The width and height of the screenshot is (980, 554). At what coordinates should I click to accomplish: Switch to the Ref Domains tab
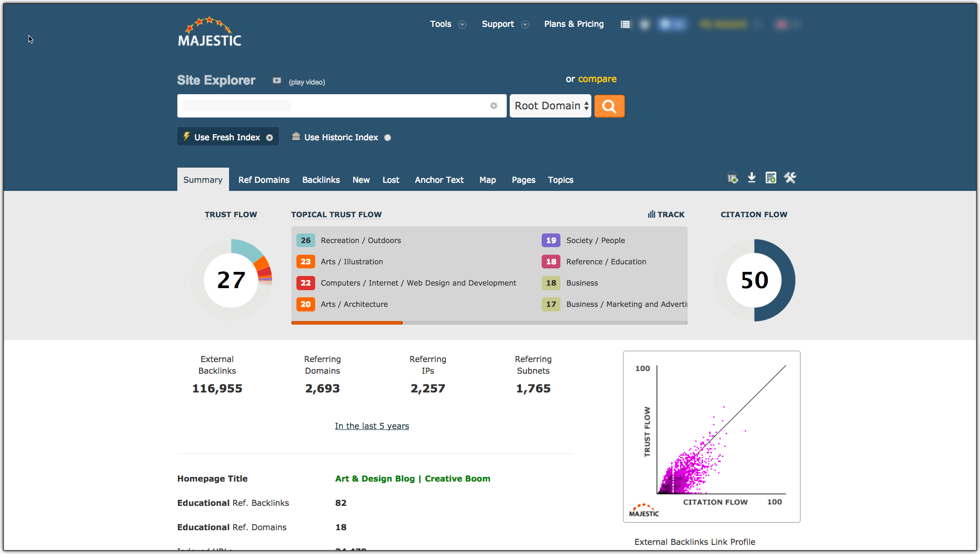(x=264, y=180)
